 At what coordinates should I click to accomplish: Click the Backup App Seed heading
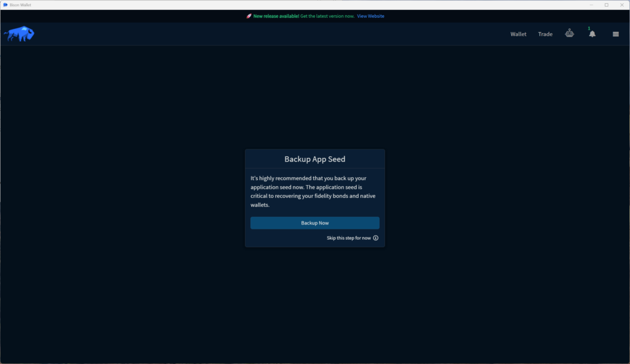pos(314,159)
